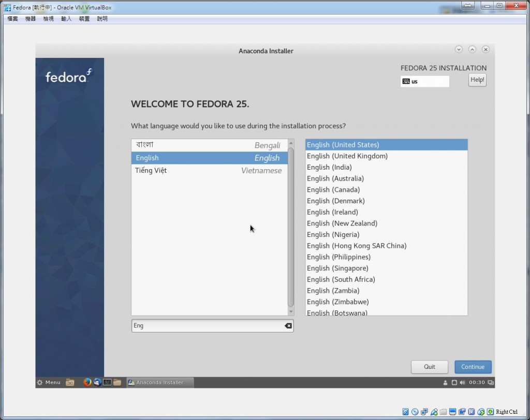Screen dimensions: 530x420
Task: Select English (Australia) locale
Action: tap(386, 178)
